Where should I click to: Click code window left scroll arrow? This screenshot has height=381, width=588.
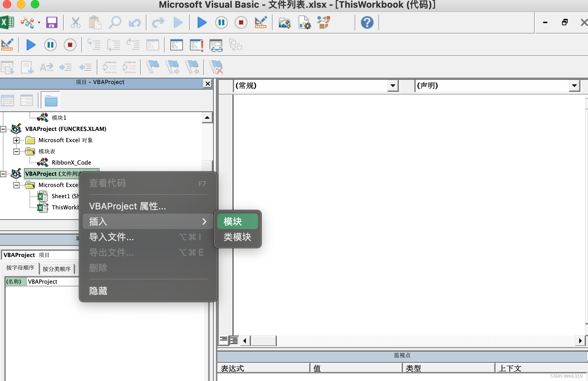point(245,341)
